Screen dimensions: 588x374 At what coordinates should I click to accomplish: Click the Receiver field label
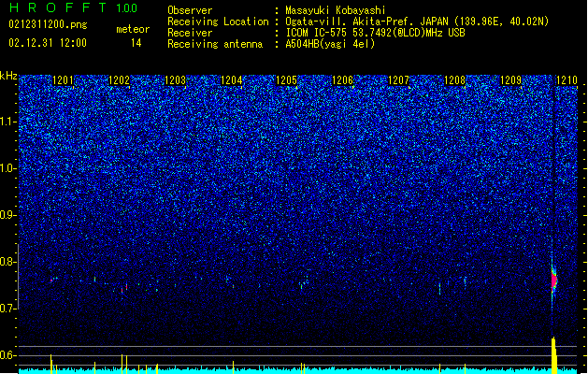[x=190, y=33]
